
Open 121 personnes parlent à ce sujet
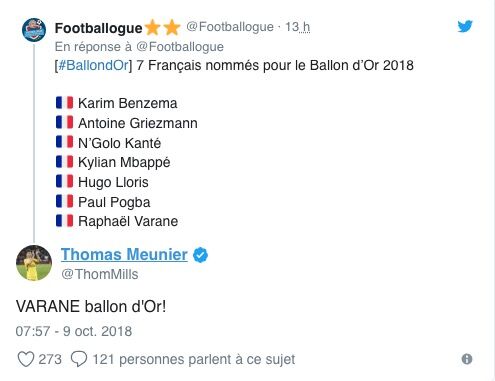(x=194, y=359)
